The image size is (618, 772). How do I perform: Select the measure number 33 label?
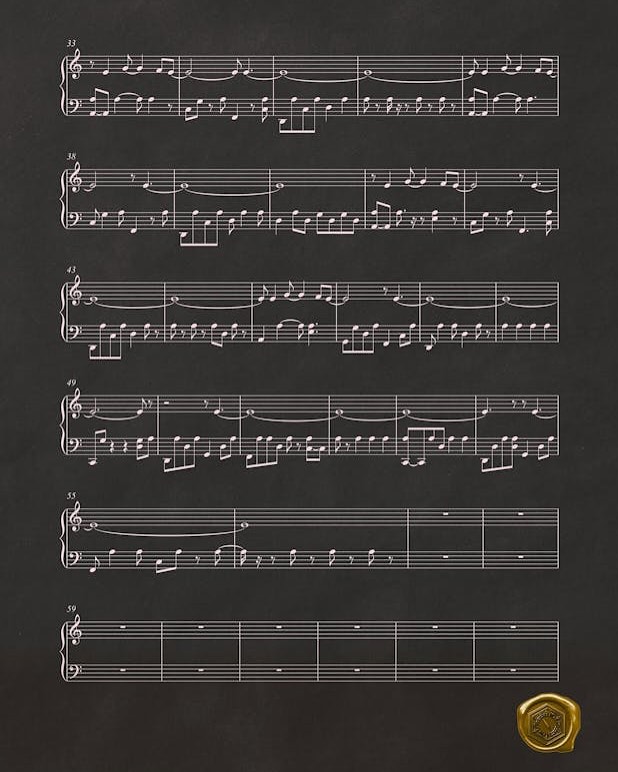coord(71,43)
